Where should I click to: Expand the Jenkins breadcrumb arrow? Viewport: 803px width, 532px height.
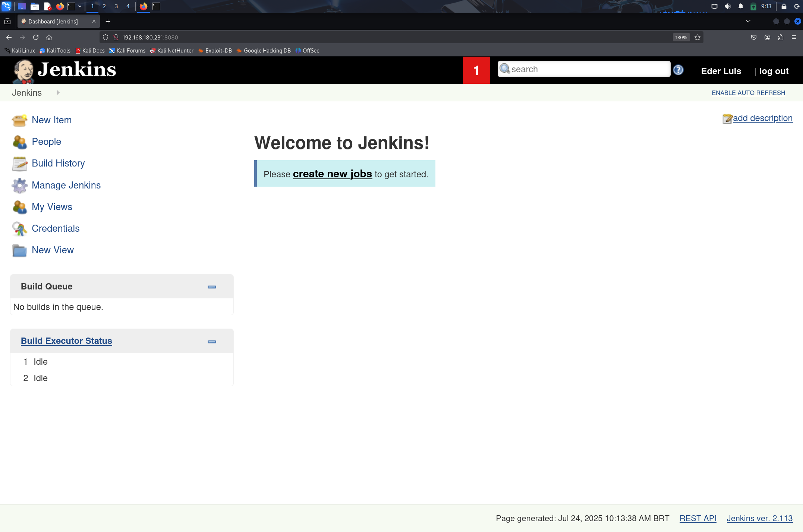(58, 93)
